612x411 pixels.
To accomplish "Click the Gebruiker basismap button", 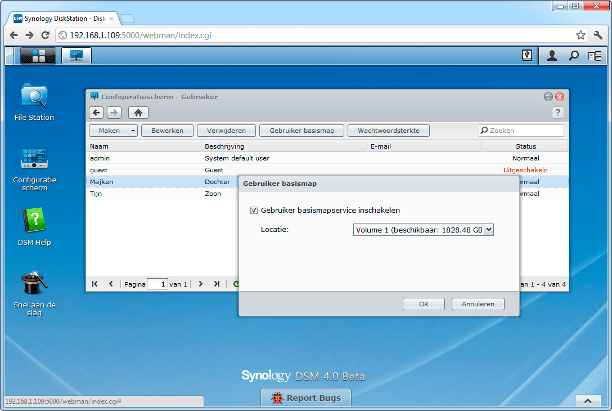I will click(x=302, y=131).
